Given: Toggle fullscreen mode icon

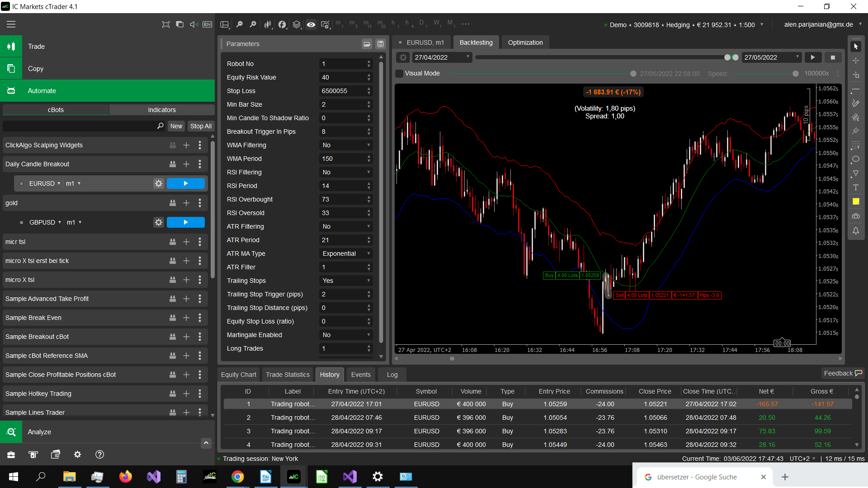Looking at the screenshot, I should tap(166, 24).
